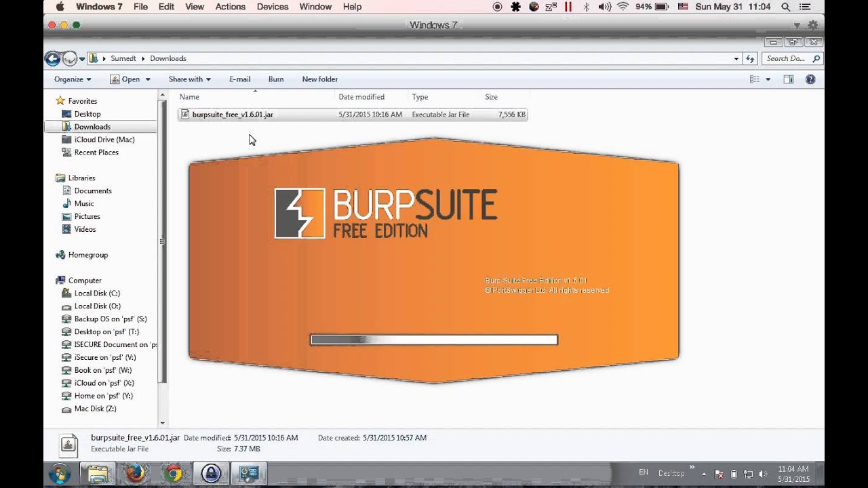This screenshot has height=488, width=868.
Task: Open the Edit menu
Action: 166,7
